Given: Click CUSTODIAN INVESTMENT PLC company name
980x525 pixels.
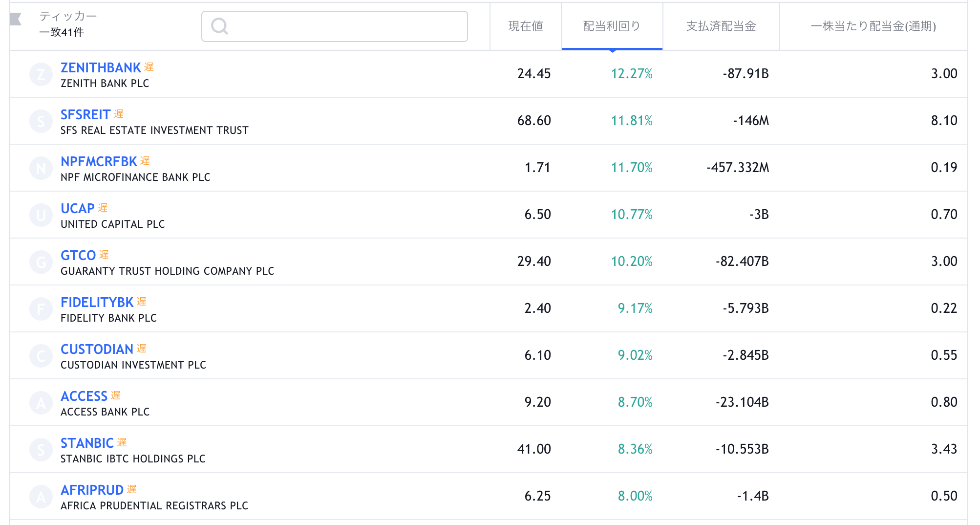Looking at the screenshot, I should [133, 365].
